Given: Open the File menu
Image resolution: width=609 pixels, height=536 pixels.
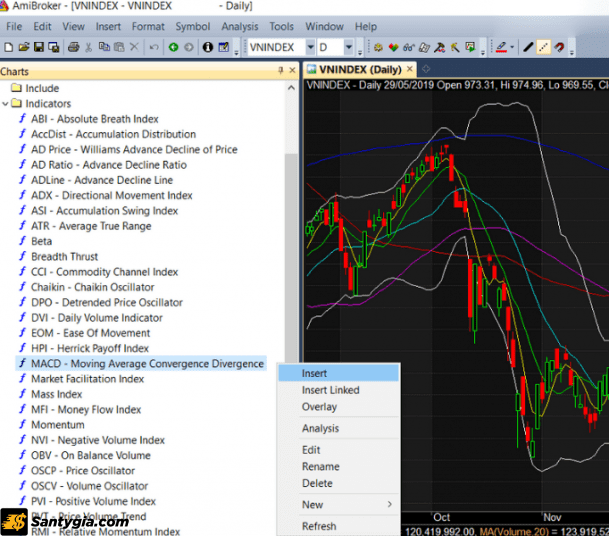Looking at the screenshot, I should click(x=14, y=26).
